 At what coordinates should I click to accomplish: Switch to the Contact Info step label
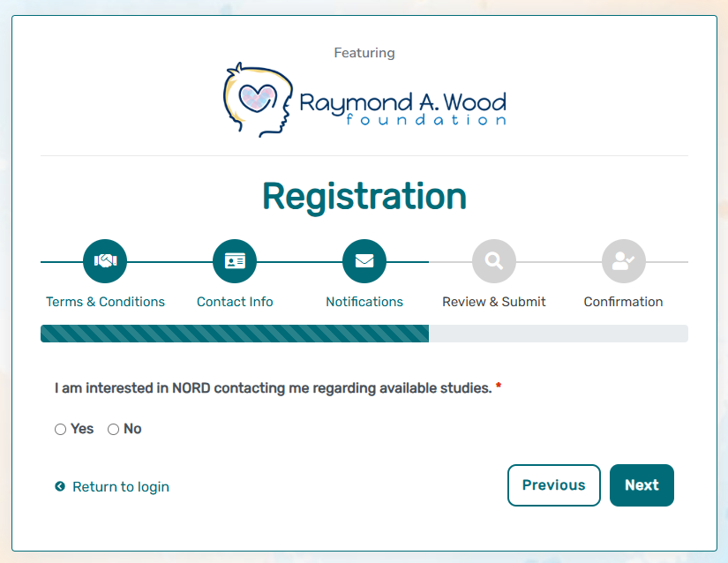click(235, 302)
